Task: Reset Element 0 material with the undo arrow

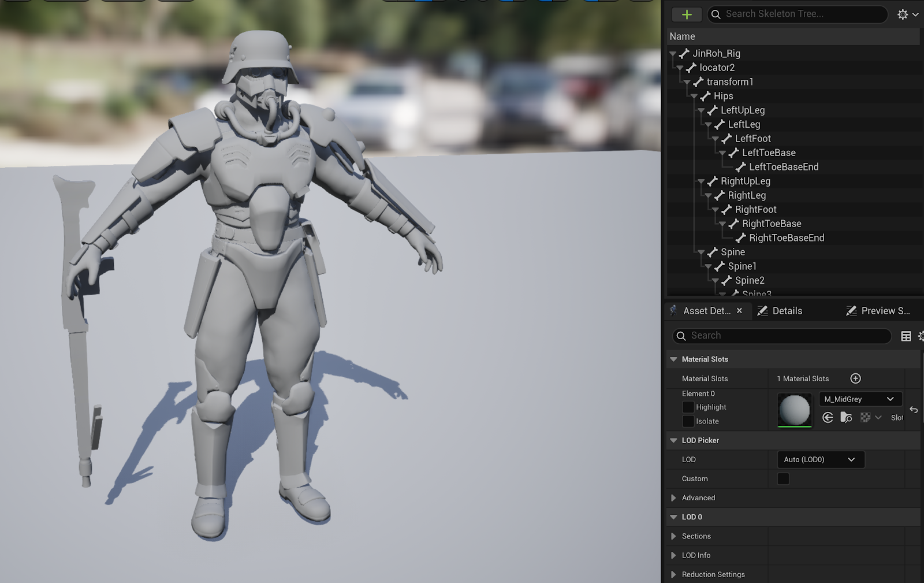Action: click(914, 410)
